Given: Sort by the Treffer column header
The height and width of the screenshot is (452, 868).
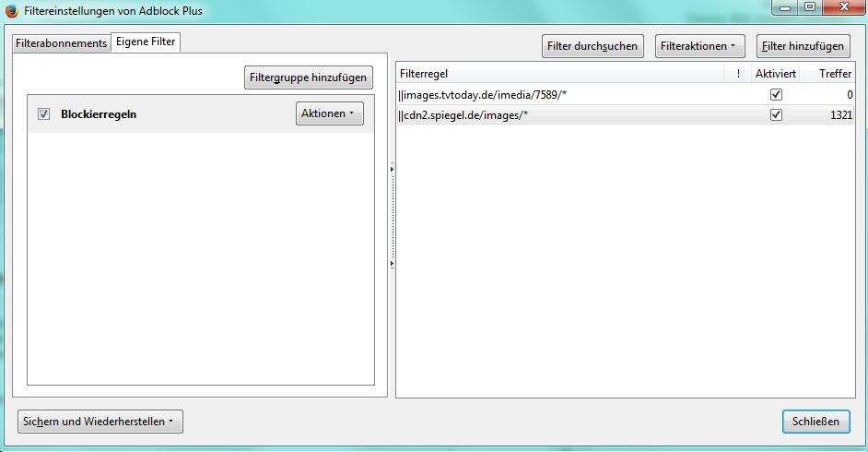Looking at the screenshot, I should click(827, 73).
